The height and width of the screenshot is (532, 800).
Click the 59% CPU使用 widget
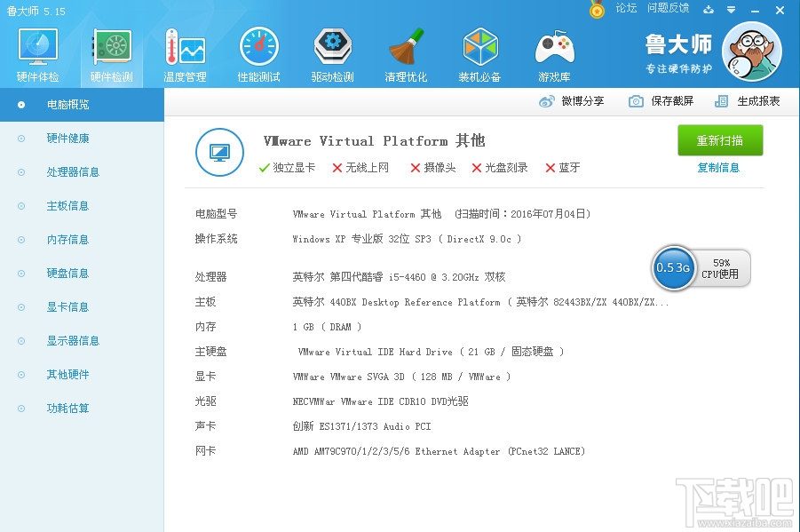(x=720, y=268)
